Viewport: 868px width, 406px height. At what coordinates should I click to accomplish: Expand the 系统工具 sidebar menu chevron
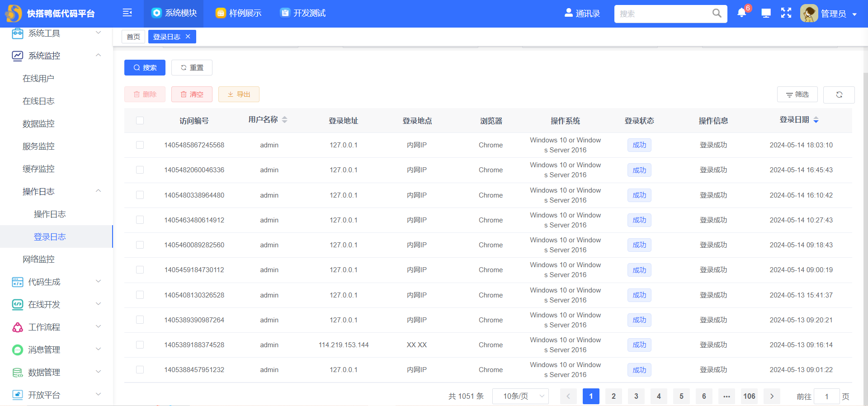tap(98, 33)
